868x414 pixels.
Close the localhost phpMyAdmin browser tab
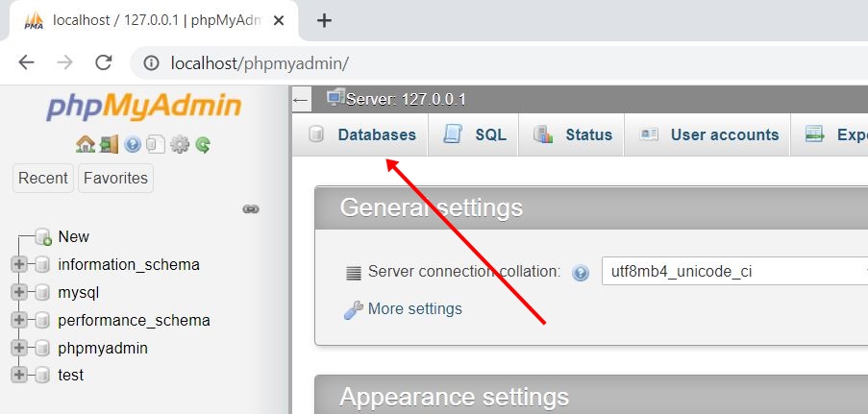(x=279, y=21)
